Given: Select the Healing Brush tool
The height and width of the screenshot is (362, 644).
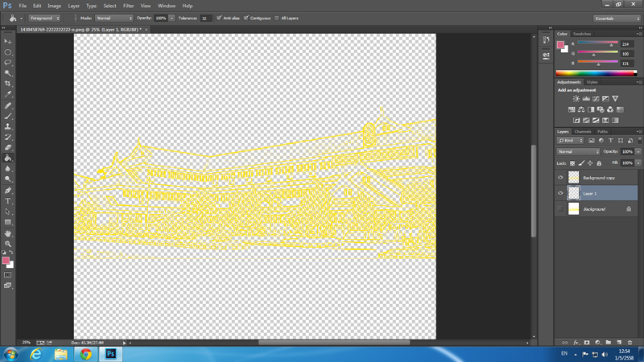Looking at the screenshot, I should [x=8, y=105].
